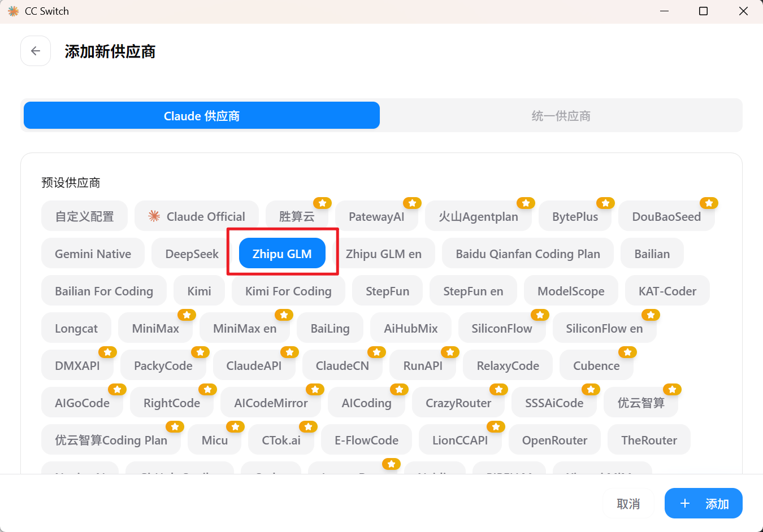The image size is (763, 532).
Task: Click the 取消 button
Action: pos(628,504)
